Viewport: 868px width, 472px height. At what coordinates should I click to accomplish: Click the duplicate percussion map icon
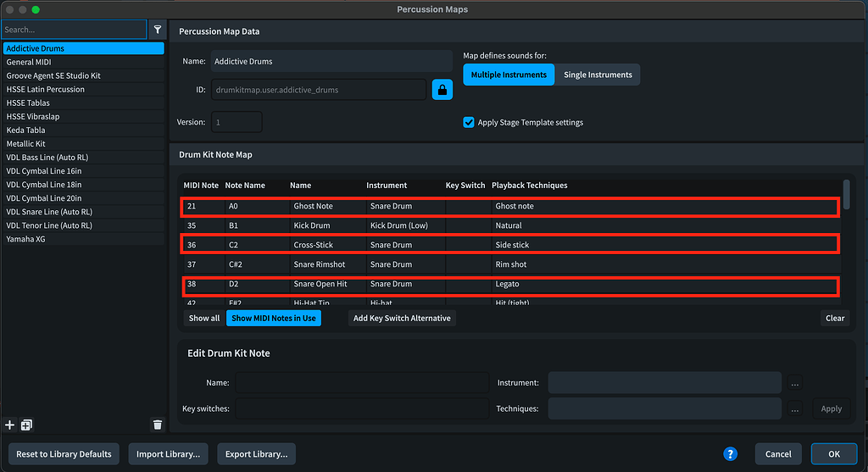coord(26,425)
